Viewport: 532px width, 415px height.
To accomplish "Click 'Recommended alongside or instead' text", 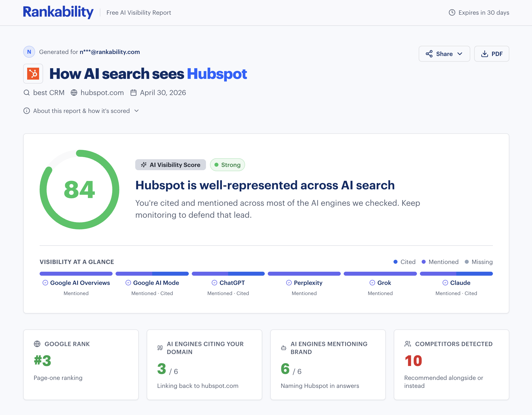I will point(444,382).
